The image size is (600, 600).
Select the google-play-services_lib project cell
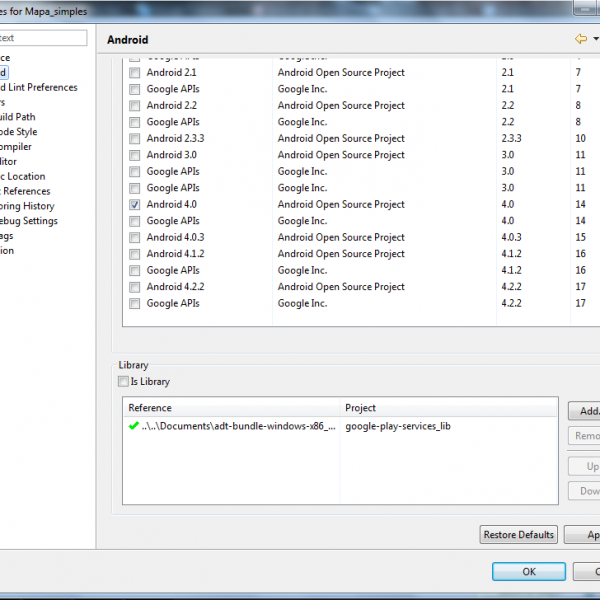point(398,426)
